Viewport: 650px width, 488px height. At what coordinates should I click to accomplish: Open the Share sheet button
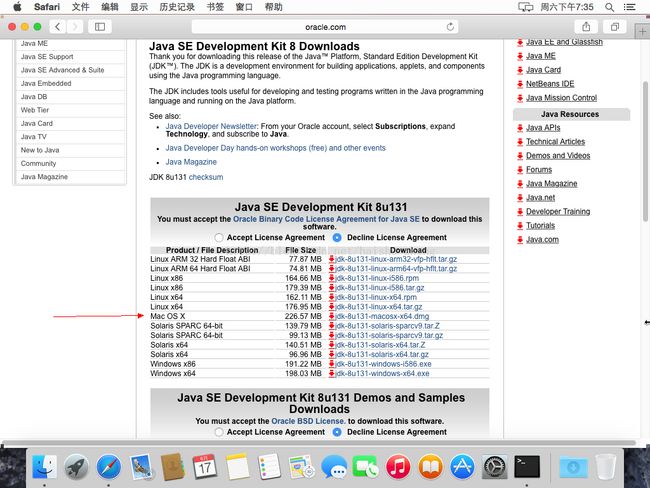(x=586, y=27)
